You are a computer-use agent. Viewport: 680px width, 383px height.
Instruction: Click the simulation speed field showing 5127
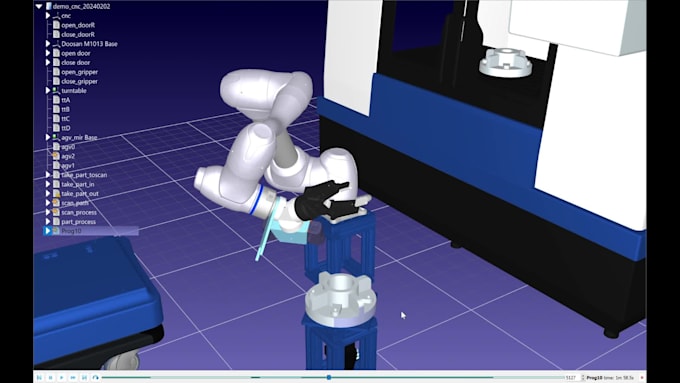(x=572, y=378)
